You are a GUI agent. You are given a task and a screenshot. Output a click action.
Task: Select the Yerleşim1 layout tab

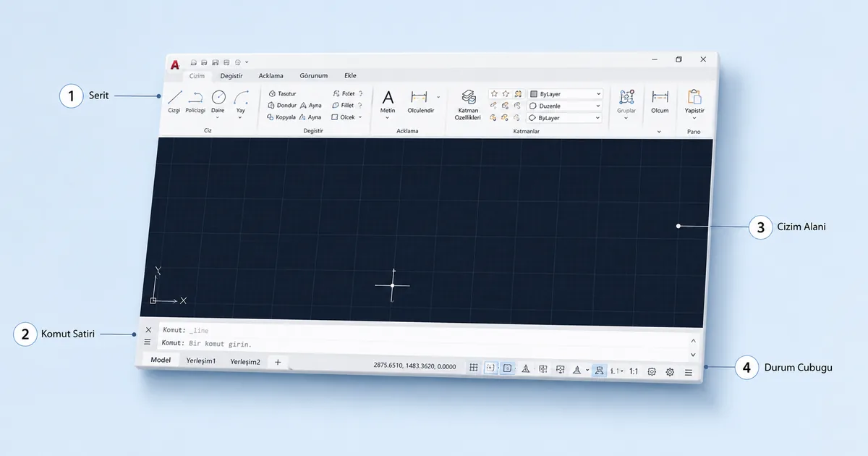(201, 360)
